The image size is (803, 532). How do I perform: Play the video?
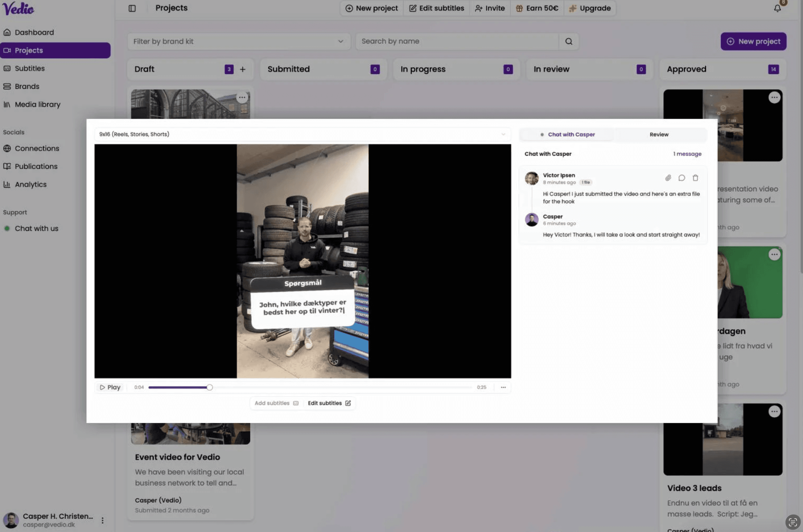(110, 387)
